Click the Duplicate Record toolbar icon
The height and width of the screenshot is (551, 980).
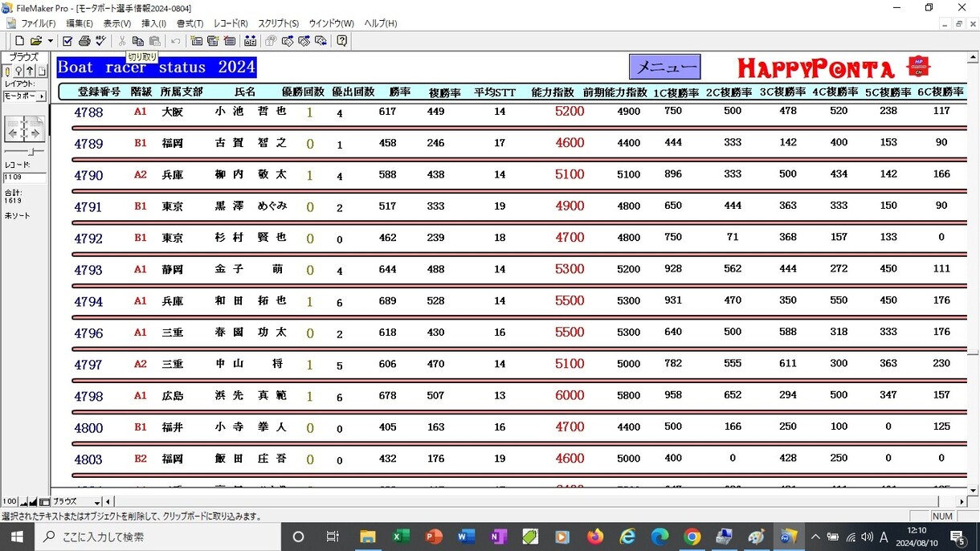[x=213, y=41]
